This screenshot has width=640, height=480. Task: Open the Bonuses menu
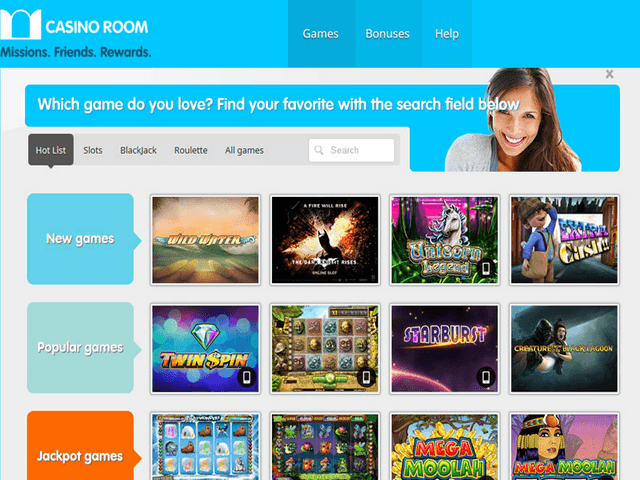point(387,34)
